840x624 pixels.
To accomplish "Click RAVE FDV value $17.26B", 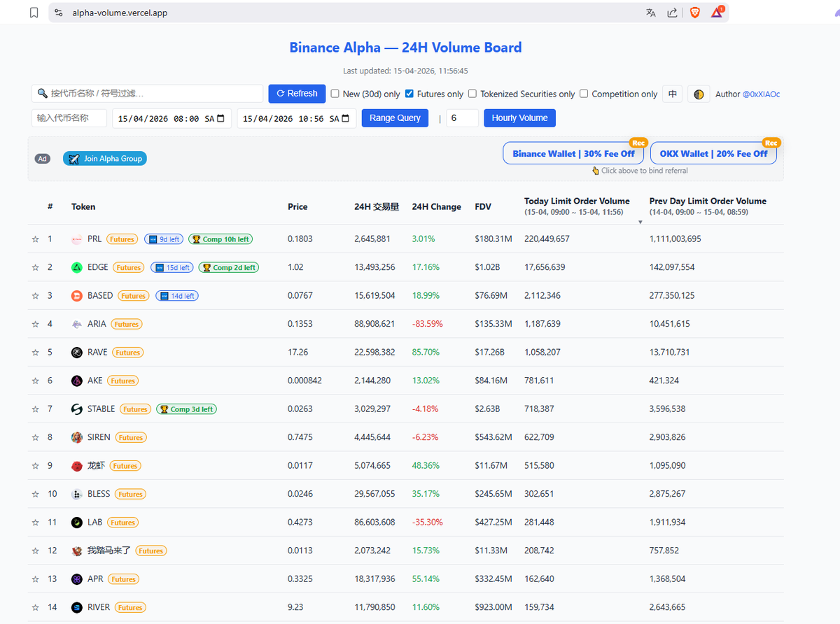I will coord(489,353).
